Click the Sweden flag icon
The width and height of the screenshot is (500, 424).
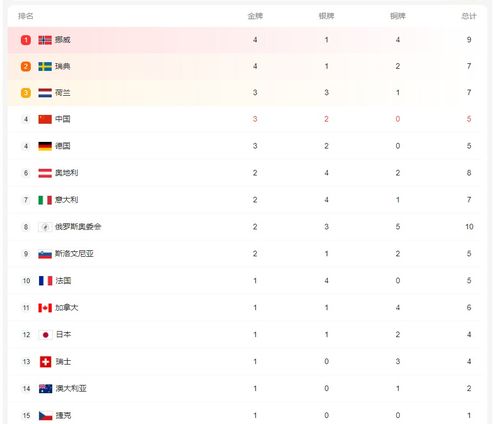coord(45,66)
